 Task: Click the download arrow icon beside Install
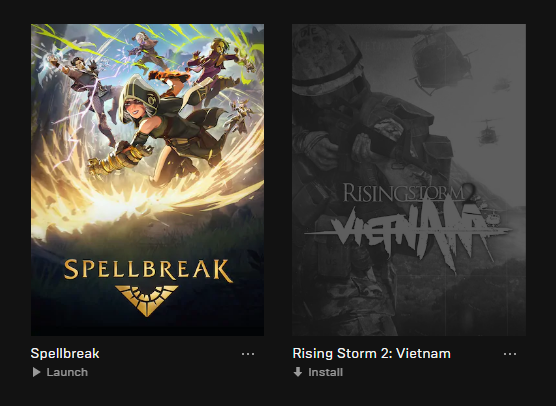tap(298, 372)
